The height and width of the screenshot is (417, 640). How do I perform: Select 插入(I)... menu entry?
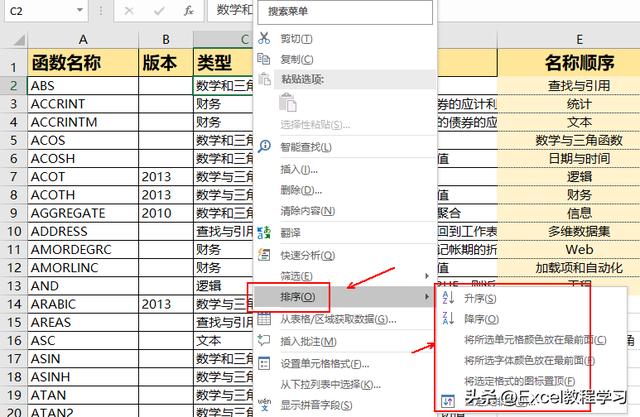tap(299, 169)
